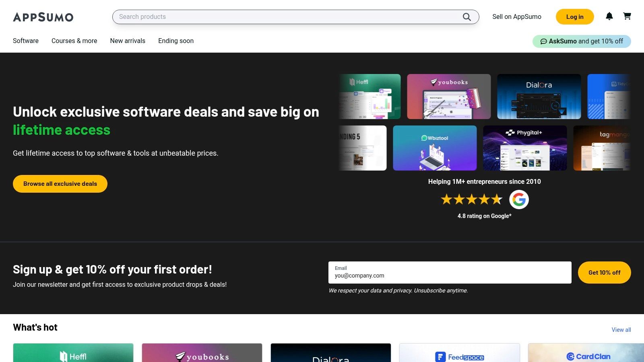The width and height of the screenshot is (644, 362).
Task: Click the AppSumo logo
Action: click(x=43, y=17)
